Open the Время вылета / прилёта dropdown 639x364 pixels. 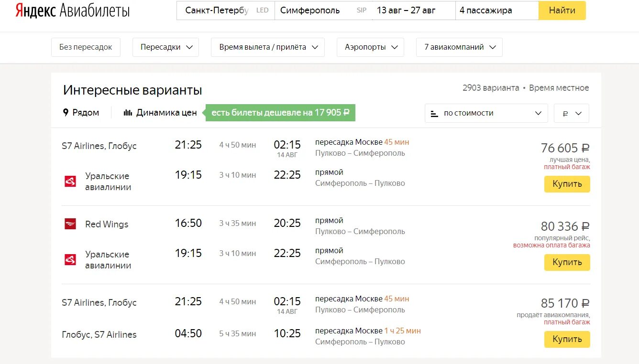[x=268, y=47]
